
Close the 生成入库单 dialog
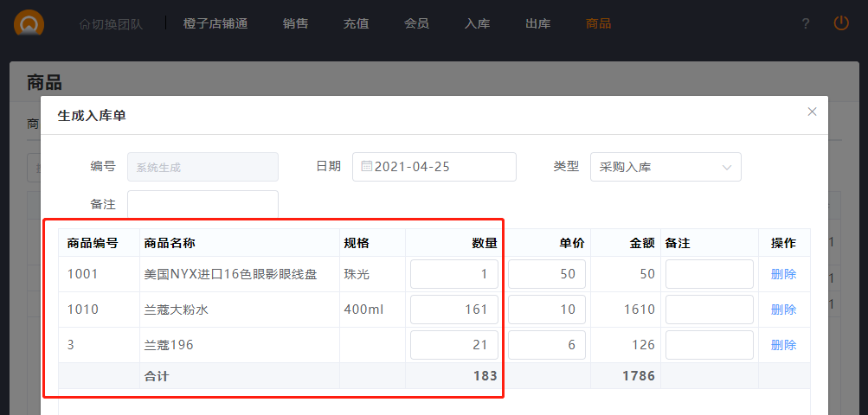(x=812, y=112)
